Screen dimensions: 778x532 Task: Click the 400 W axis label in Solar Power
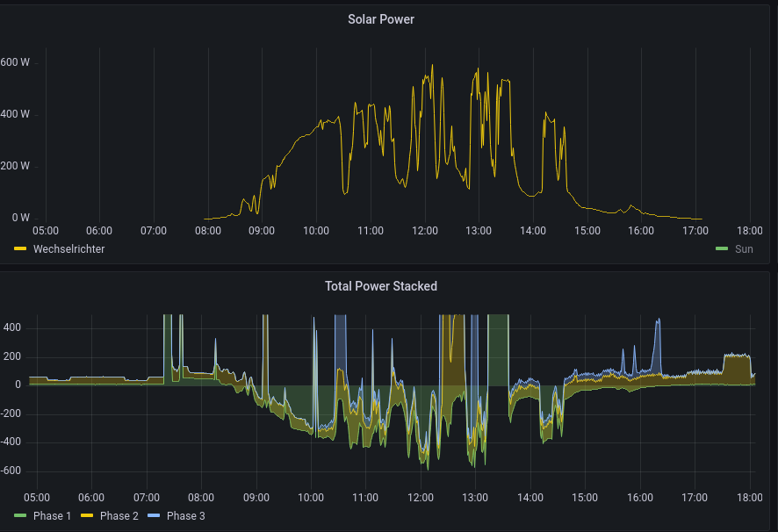(15, 114)
